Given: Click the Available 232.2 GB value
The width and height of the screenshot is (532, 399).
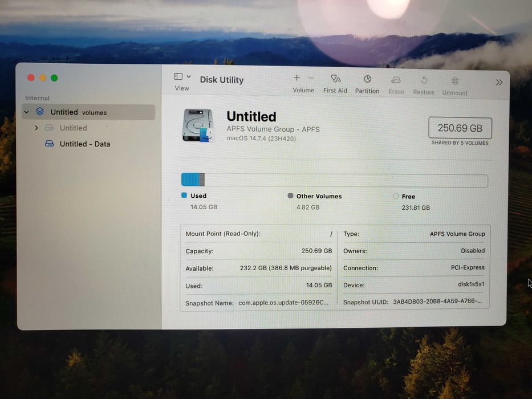Looking at the screenshot, I should 286,268.
